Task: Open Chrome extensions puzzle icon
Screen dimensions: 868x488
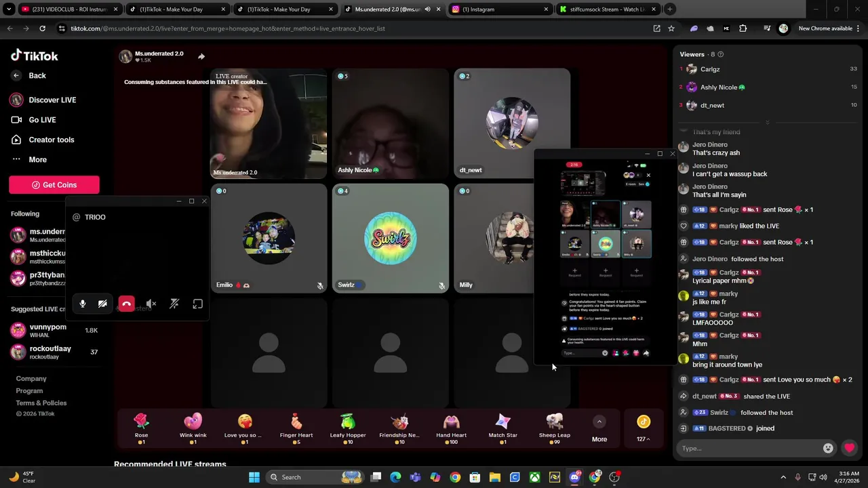Action: tap(743, 28)
